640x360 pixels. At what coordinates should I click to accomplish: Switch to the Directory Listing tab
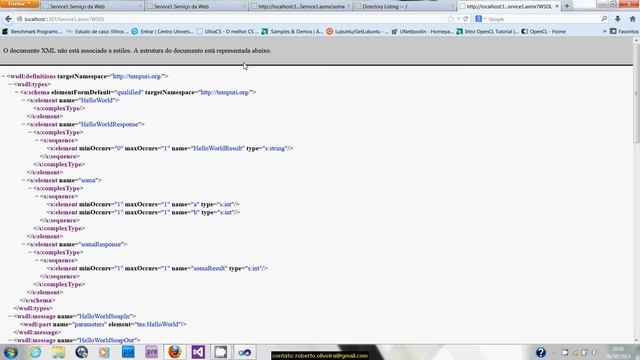(404, 7)
